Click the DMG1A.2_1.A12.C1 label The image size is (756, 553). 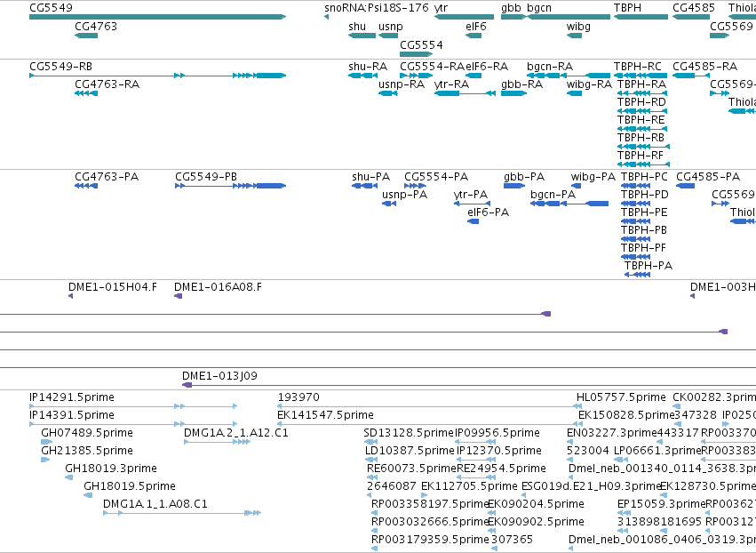pos(236,433)
